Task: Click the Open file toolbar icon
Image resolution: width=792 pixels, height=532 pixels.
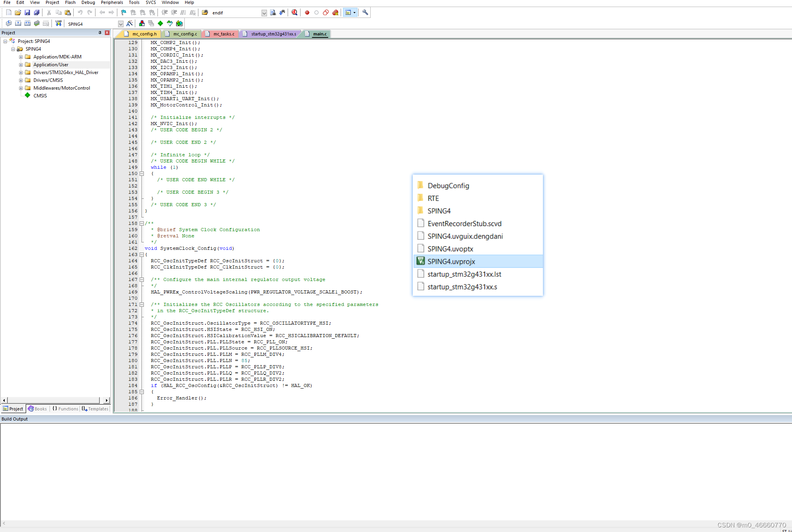Action: [18, 12]
